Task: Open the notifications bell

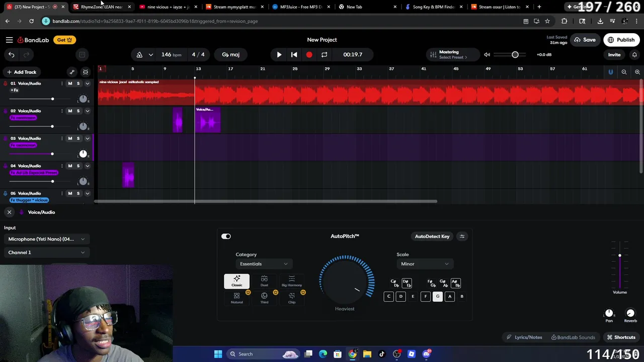Action: coord(634,54)
